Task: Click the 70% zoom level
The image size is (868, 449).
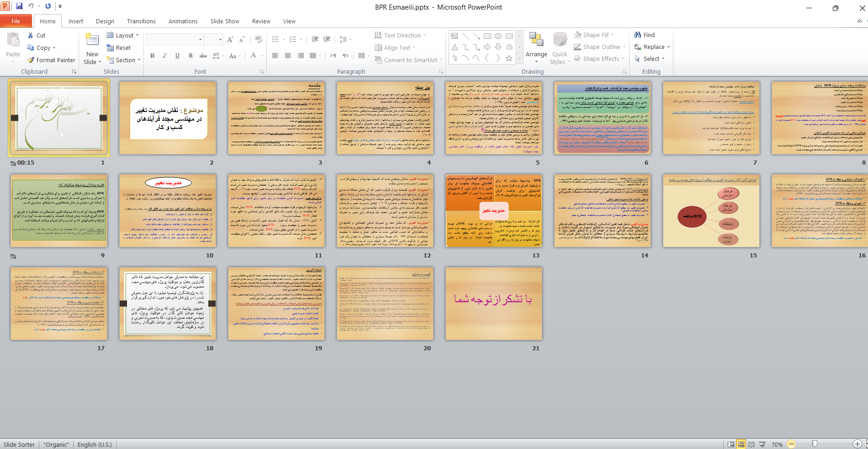Action: click(777, 444)
